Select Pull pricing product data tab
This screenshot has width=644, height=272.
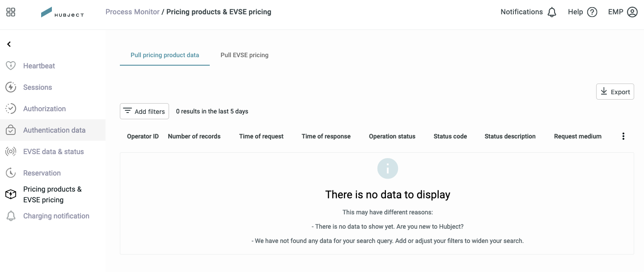pos(165,55)
